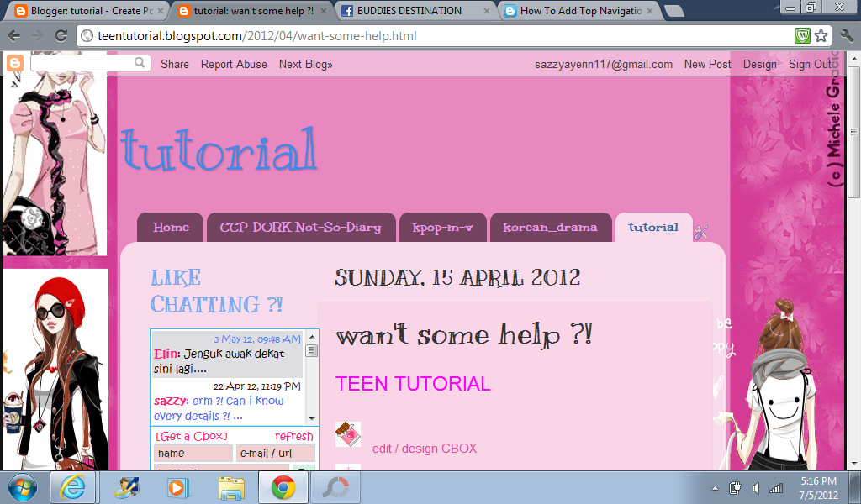861x504 pixels.
Task: Open CCP DORK Not-So-Diary page tab
Action: 301,227
